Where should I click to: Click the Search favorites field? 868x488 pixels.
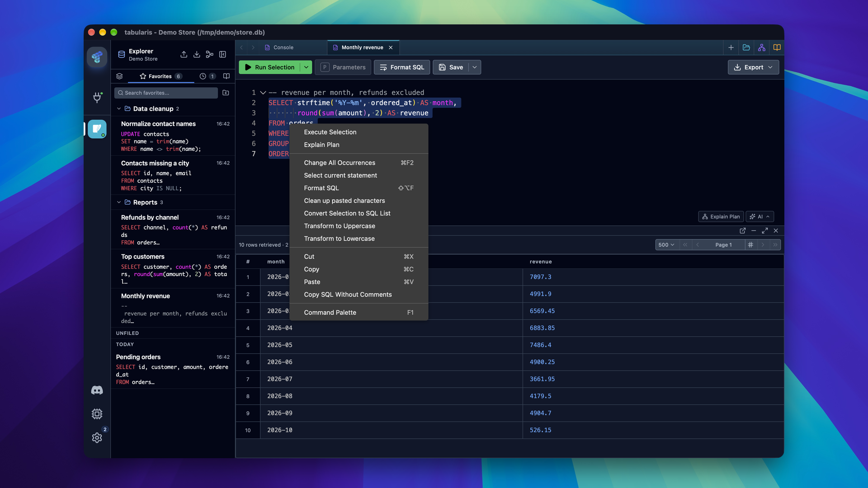click(166, 93)
